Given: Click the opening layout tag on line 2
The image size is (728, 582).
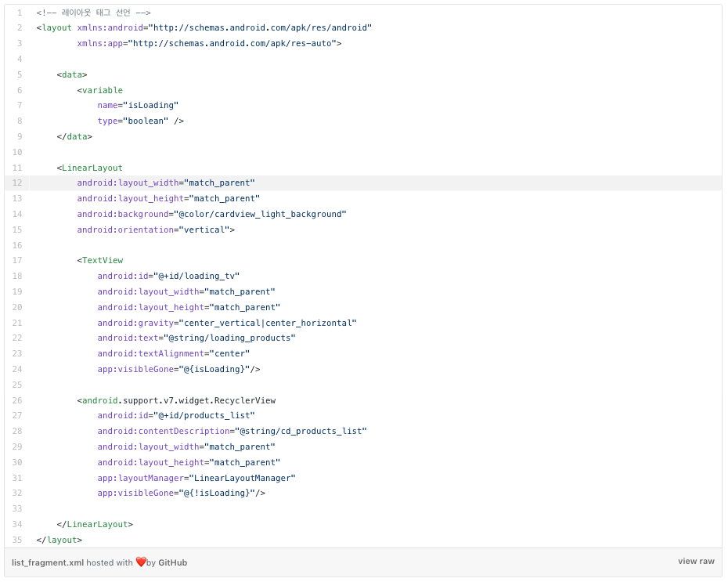Looking at the screenshot, I should (x=54, y=28).
